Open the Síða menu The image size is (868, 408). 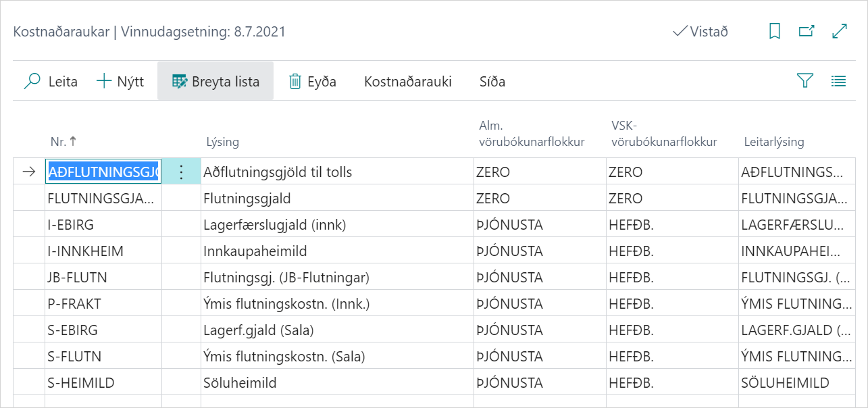pyautogui.click(x=492, y=82)
